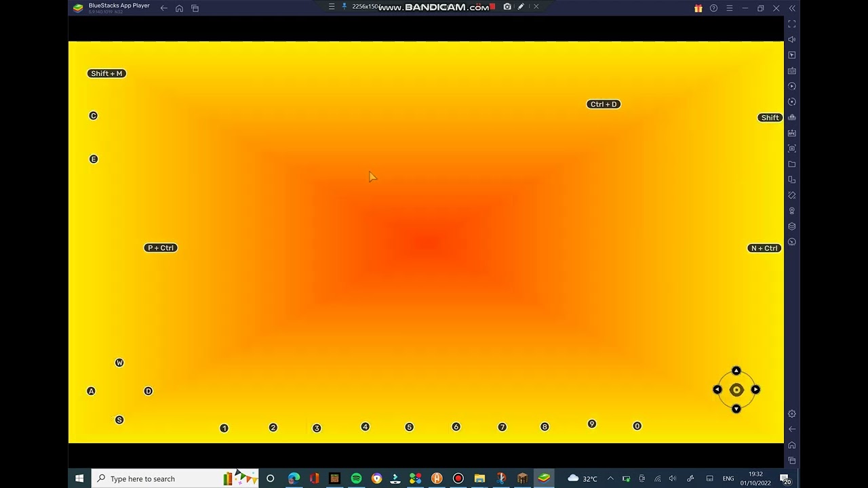Click the down arrow on the D-pad control
The width and height of the screenshot is (868, 488).
tap(736, 409)
